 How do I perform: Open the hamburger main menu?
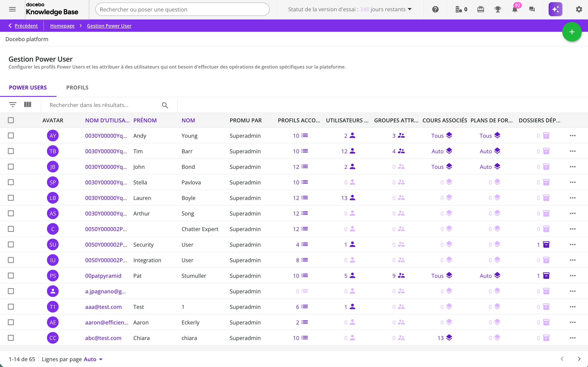pyautogui.click(x=12, y=10)
